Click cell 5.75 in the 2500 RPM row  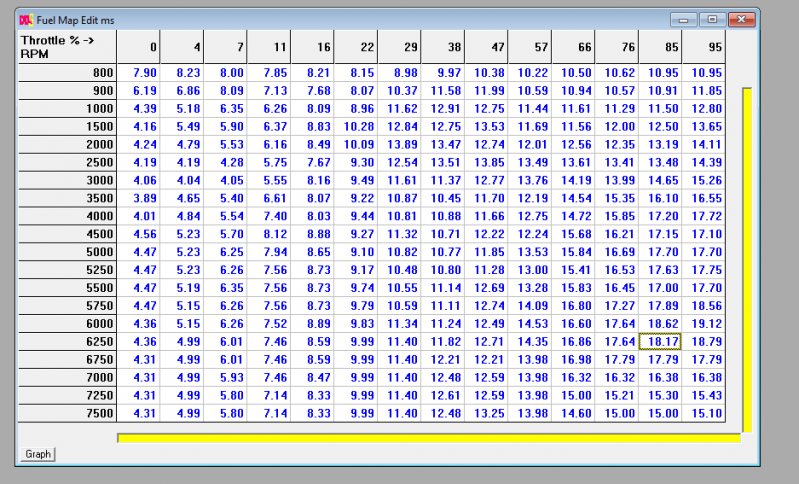[x=269, y=163]
